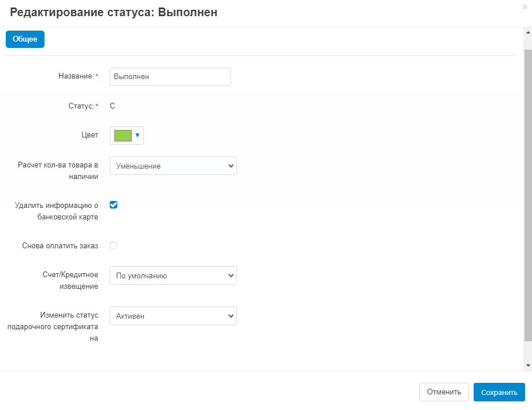The width and height of the screenshot is (532, 410).
Task: Click the scrollbar up arrow
Action: [528, 33]
